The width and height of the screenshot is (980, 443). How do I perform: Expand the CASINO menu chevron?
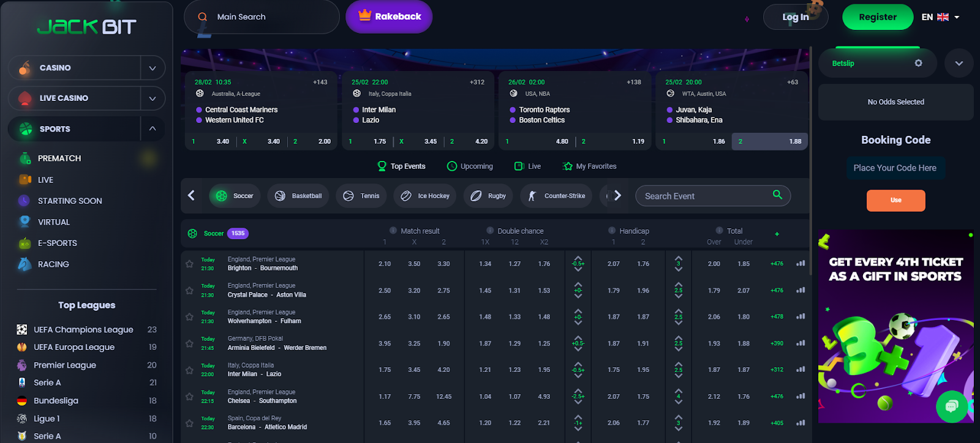[x=153, y=68]
